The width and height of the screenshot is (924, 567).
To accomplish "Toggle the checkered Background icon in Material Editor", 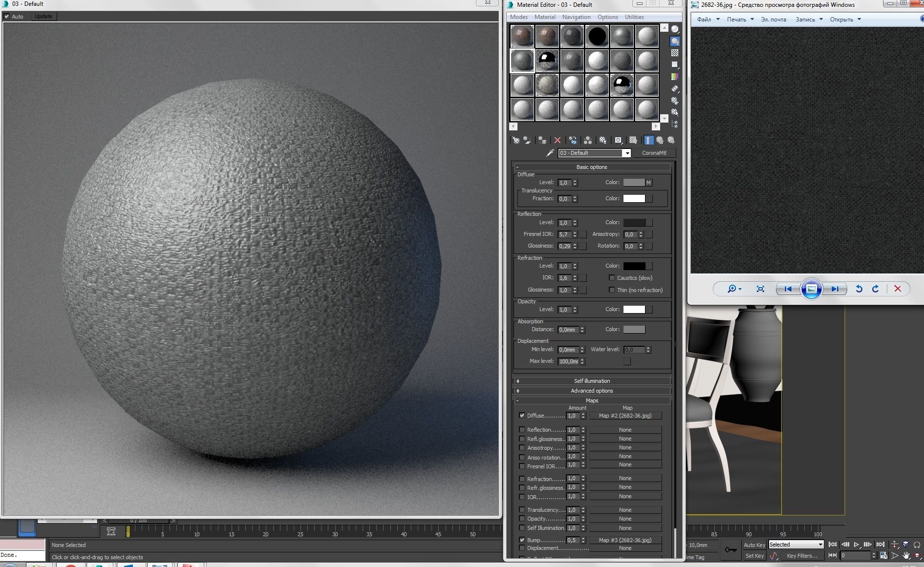I will click(675, 53).
